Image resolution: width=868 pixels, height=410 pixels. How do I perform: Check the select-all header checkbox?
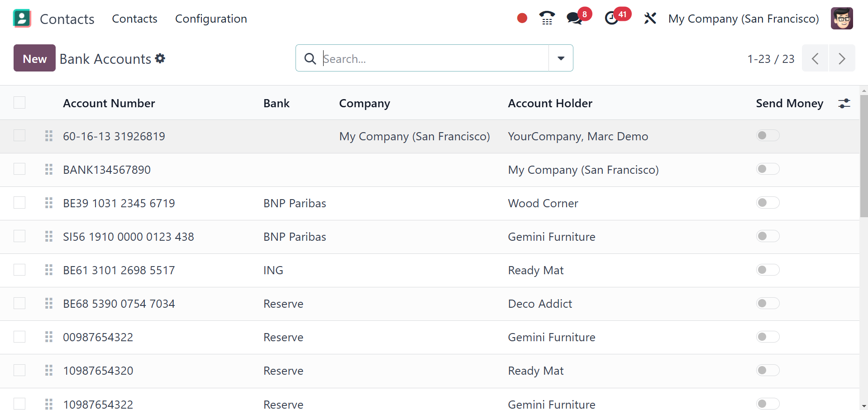tap(19, 103)
